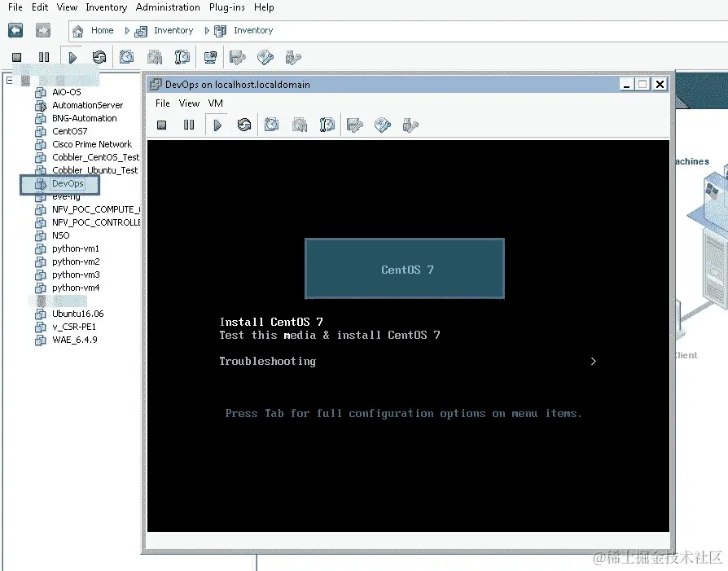Select Cobbler_CentOS_Test virtual machine

click(95, 157)
